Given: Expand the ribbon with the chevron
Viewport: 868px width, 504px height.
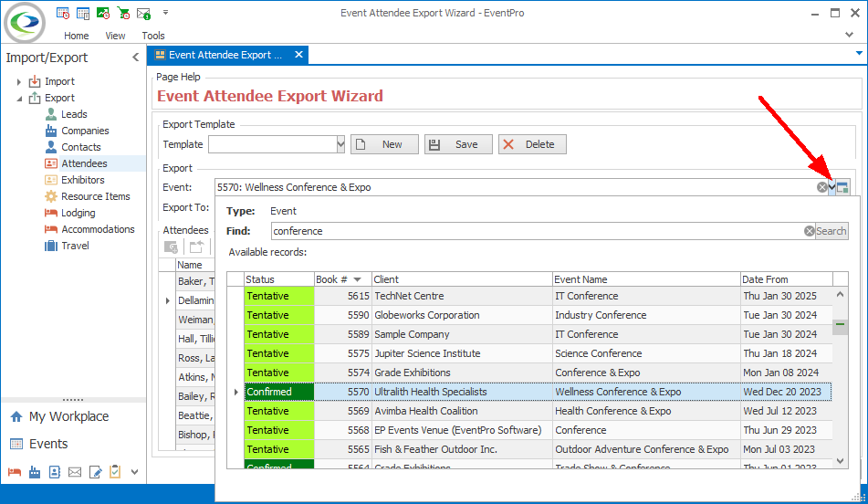Looking at the screenshot, I should pos(849,35).
